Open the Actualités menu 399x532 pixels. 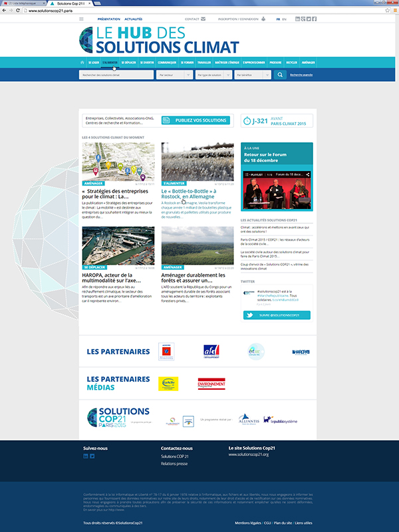coord(134,19)
